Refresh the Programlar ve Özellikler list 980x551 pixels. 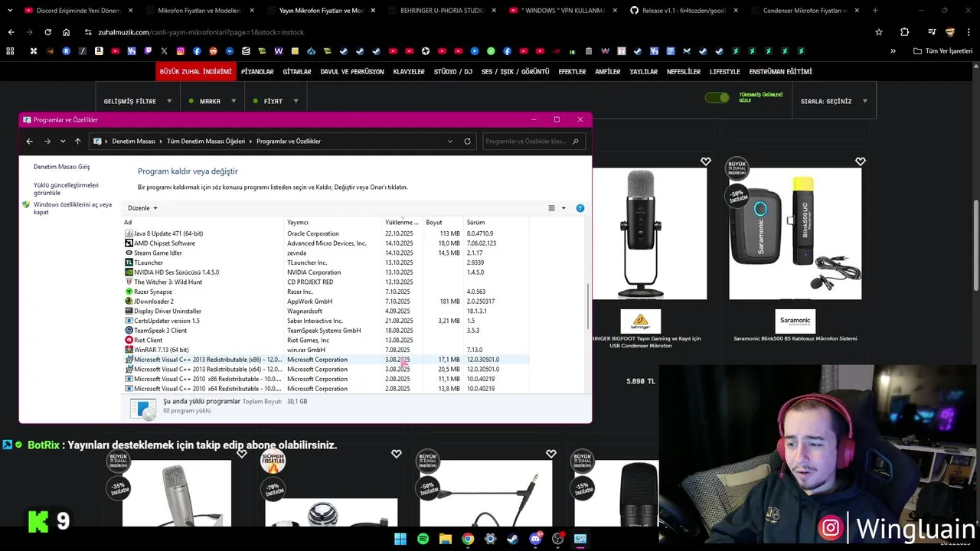(x=467, y=141)
